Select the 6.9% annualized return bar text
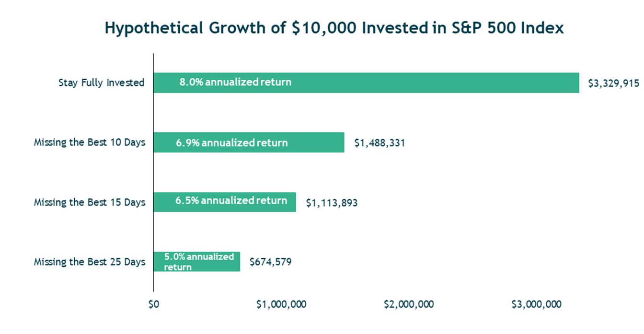Screen dimensions: 644x334 231,143
